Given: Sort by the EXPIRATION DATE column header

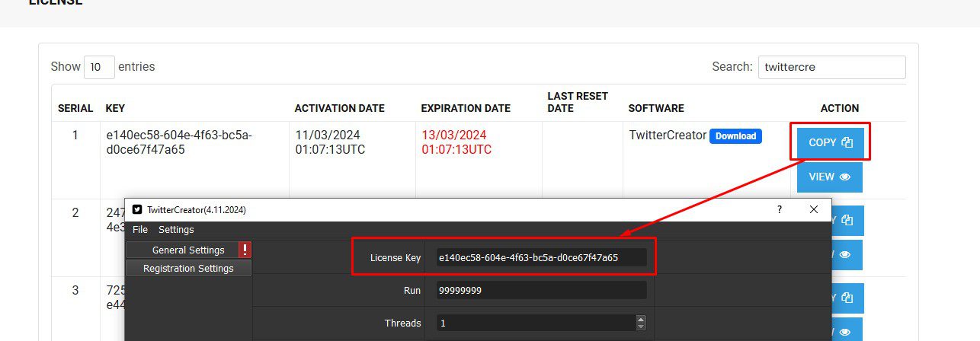Looking at the screenshot, I should (x=466, y=108).
